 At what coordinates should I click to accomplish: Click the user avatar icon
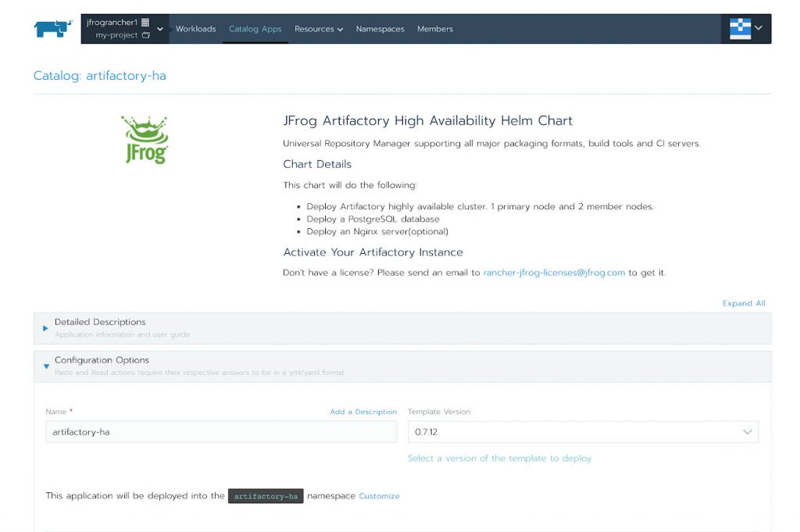click(740, 29)
